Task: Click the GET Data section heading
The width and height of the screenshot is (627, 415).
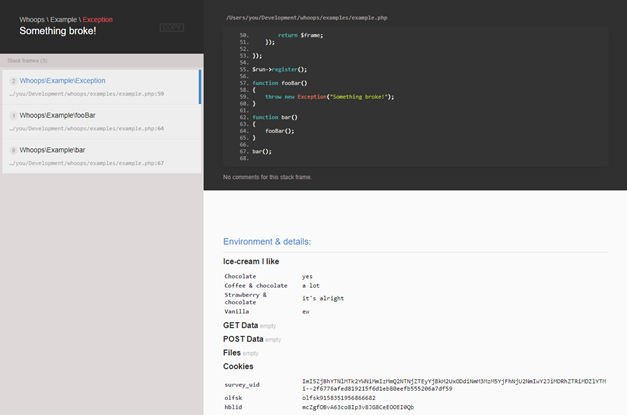Action: click(x=241, y=326)
